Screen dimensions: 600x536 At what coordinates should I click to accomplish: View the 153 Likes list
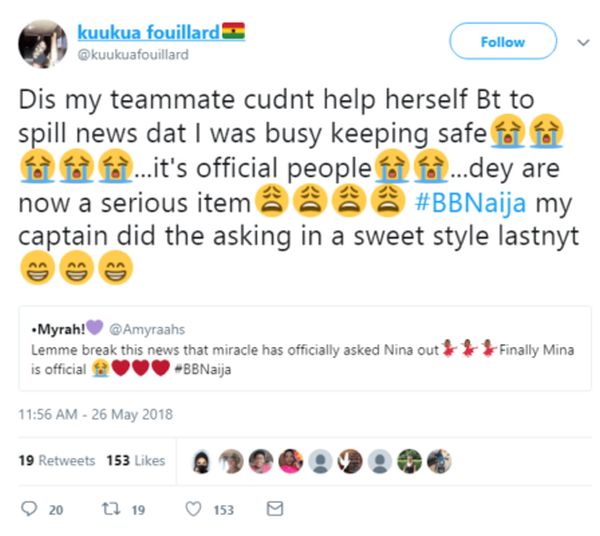pos(136,460)
